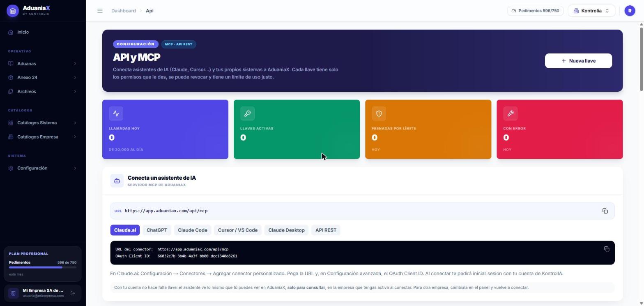This screenshot has width=644, height=306.
Task: Copy the connector code block
Action: (607, 249)
